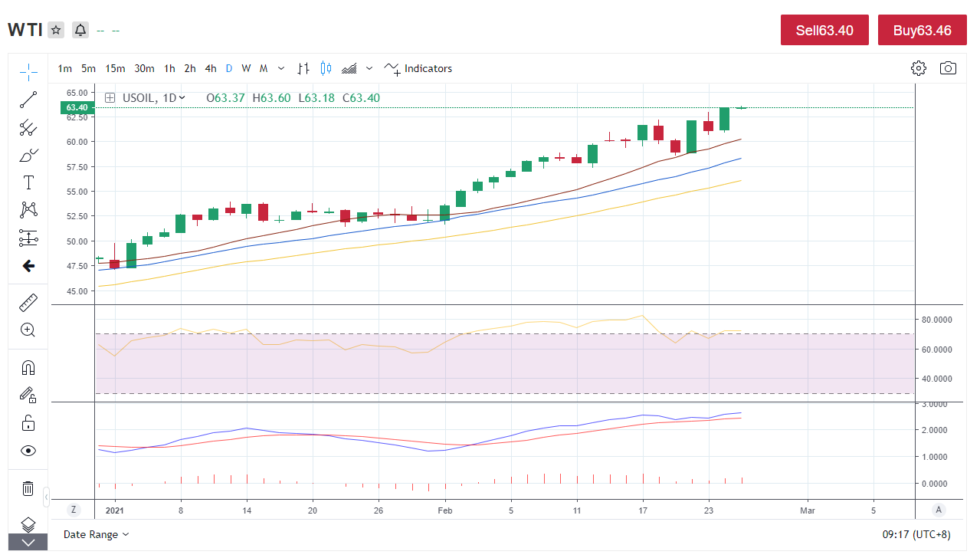The image size is (980, 558).
Task: Click the zoom in magnifier tool
Action: coord(28,330)
